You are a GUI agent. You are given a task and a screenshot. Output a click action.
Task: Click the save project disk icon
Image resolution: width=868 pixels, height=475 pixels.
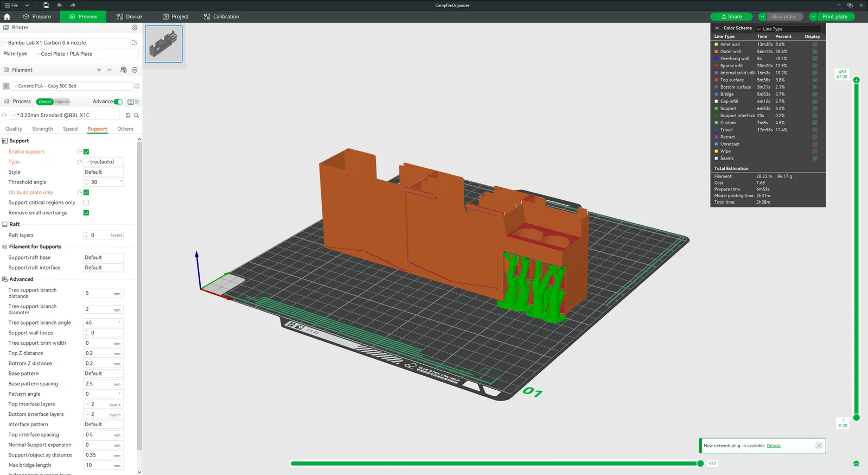[x=46, y=5]
